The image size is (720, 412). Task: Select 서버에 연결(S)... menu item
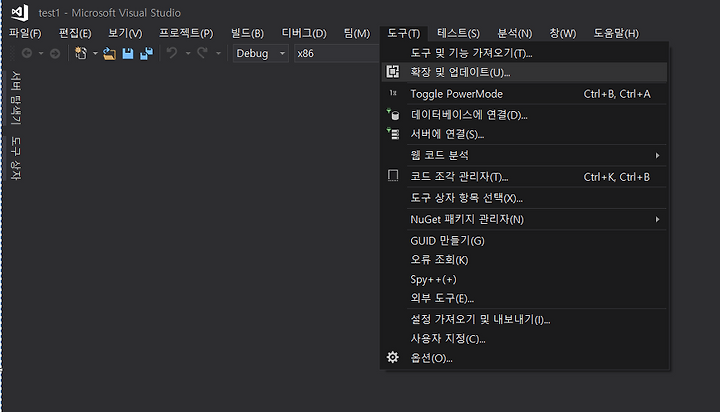click(524, 134)
